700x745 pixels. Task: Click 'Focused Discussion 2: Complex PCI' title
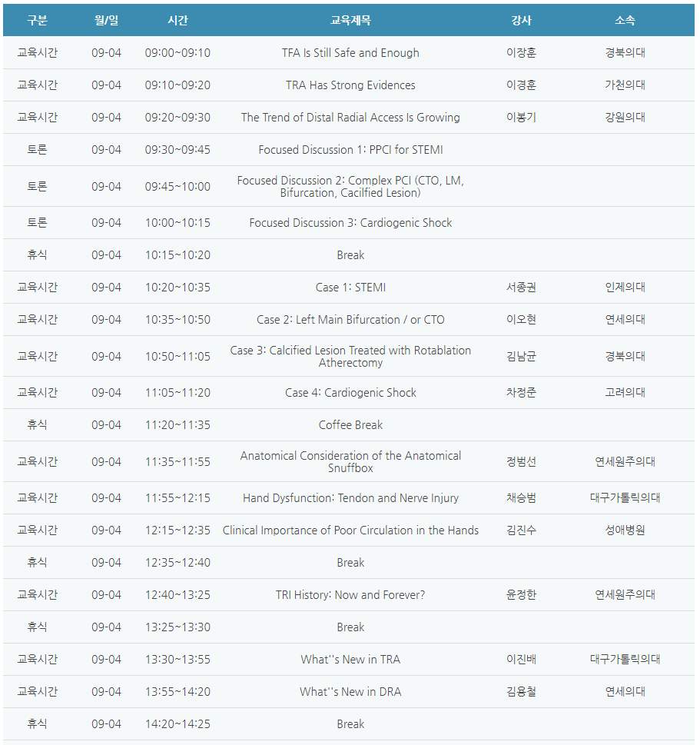click(x=350, y=186)
